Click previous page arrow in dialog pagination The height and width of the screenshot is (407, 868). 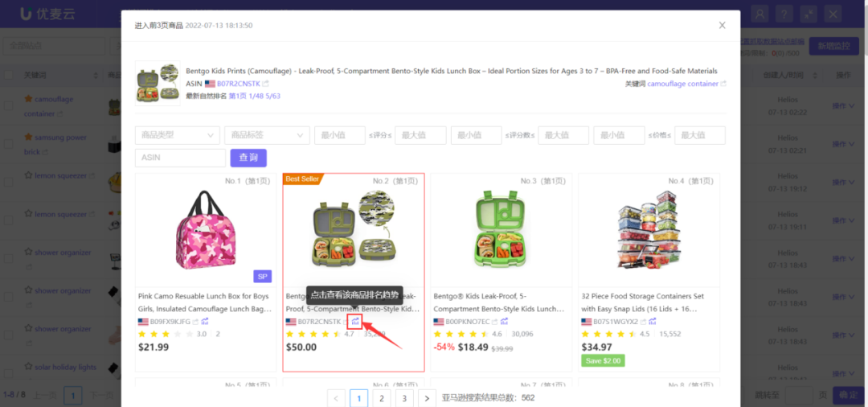click(336, 397)
